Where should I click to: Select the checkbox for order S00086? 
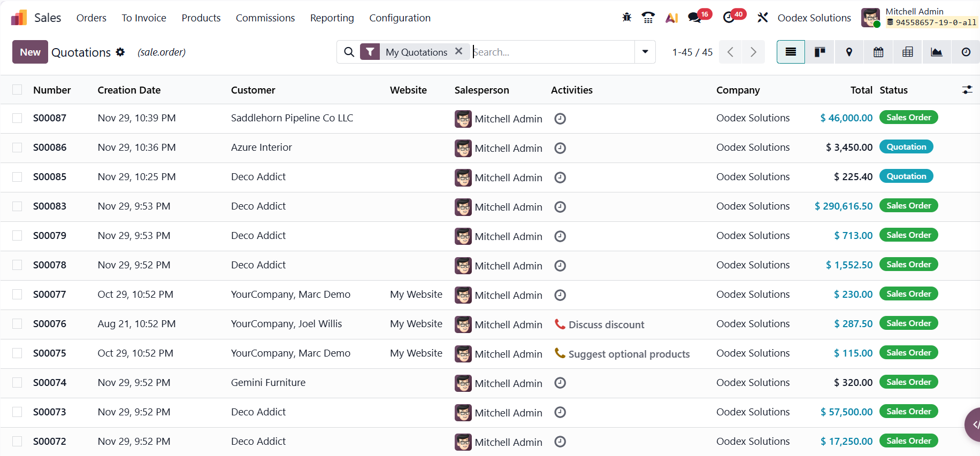tap(17, 148)
